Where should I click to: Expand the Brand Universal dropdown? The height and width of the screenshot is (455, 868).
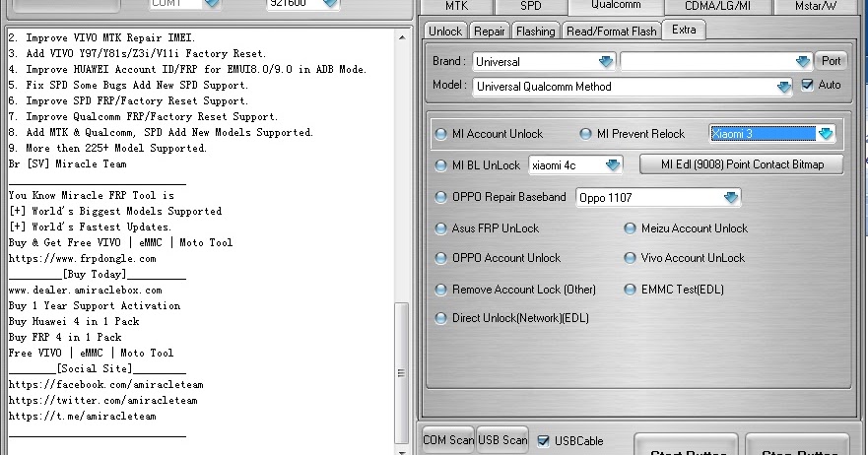[606, 61]
